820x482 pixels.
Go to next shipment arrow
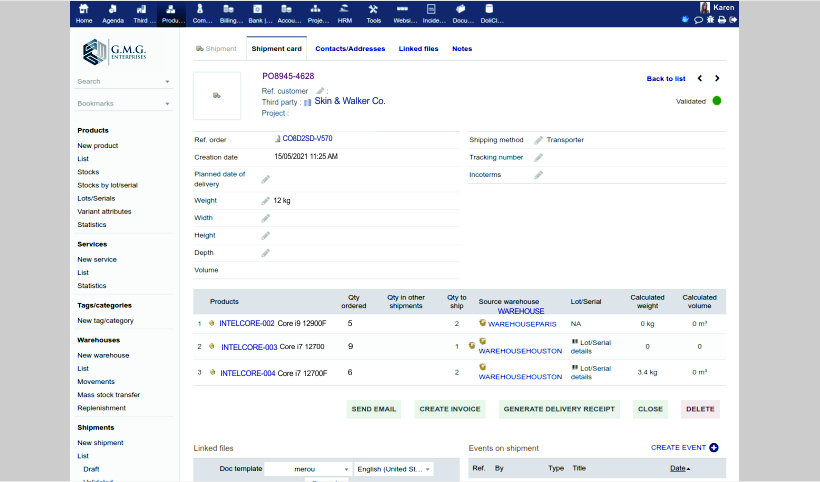(x=717, y=78)
